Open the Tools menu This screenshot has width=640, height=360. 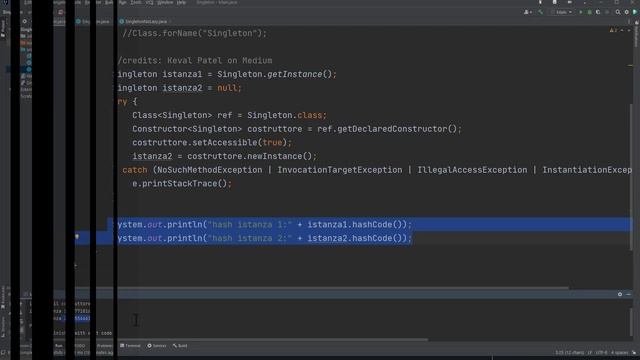pos(136,2)
